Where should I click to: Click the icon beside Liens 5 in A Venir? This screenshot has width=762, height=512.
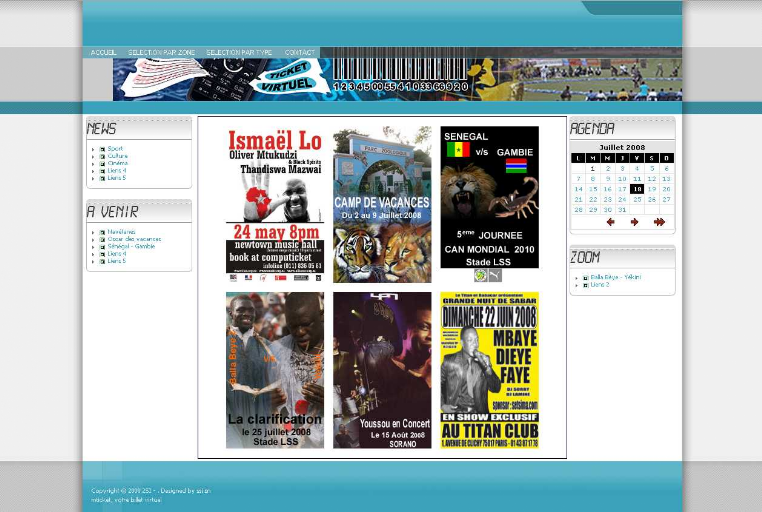pyautogui.click(x=103, y=261)
